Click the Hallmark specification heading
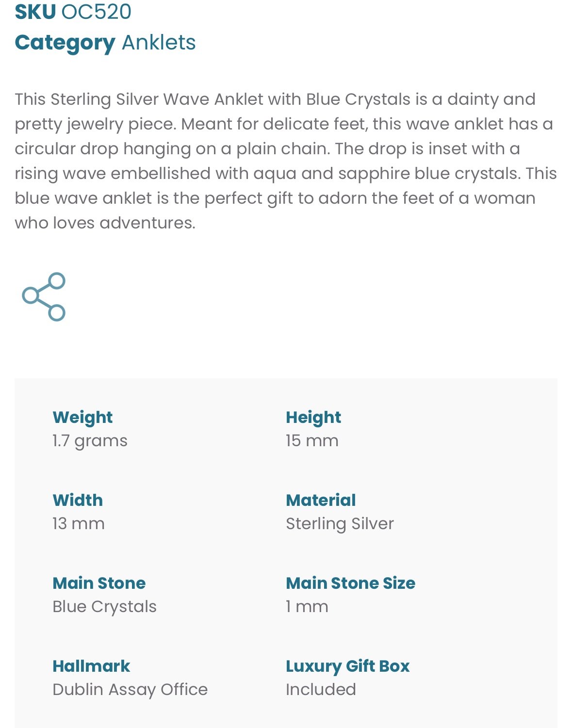 pyautogui.click(x=91, y=666)
